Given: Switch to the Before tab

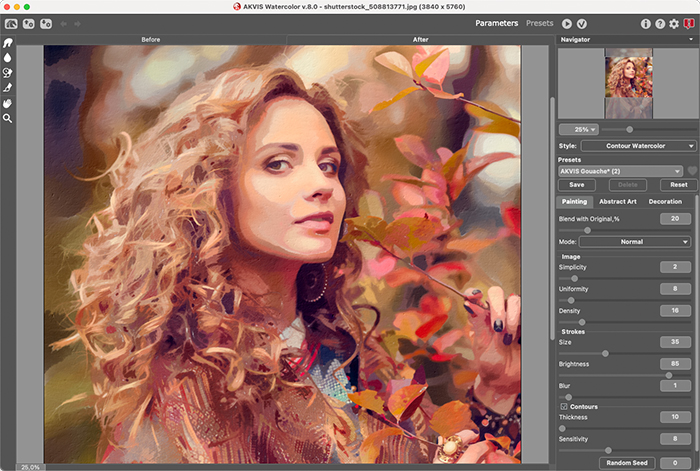Looking at the screenshot, I should (151, 40).
